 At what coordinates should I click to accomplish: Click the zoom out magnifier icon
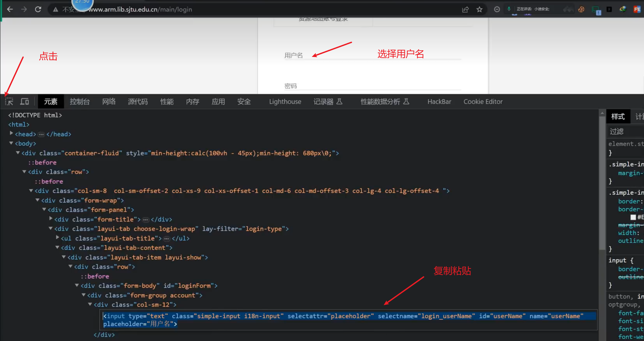tap(497, 9)
